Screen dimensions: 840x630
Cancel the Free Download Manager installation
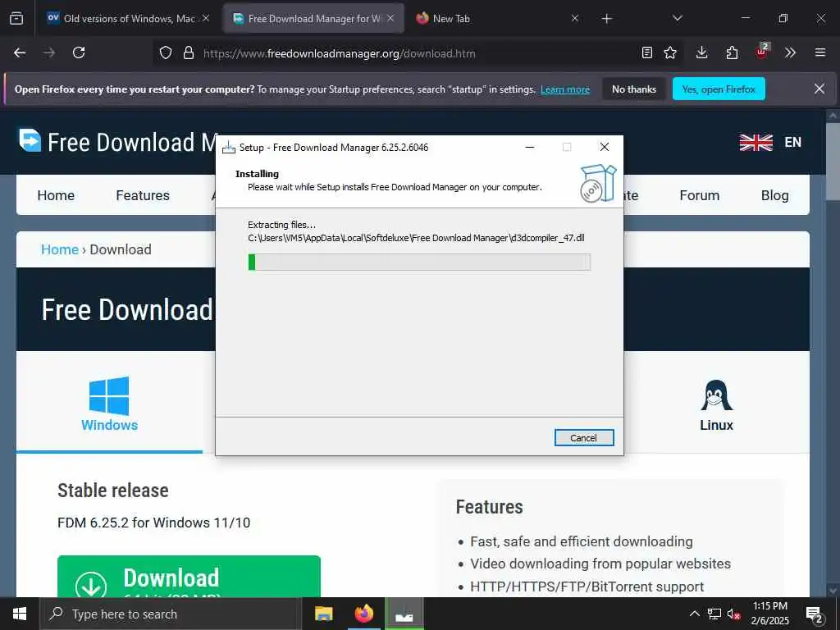coord(584,438)
